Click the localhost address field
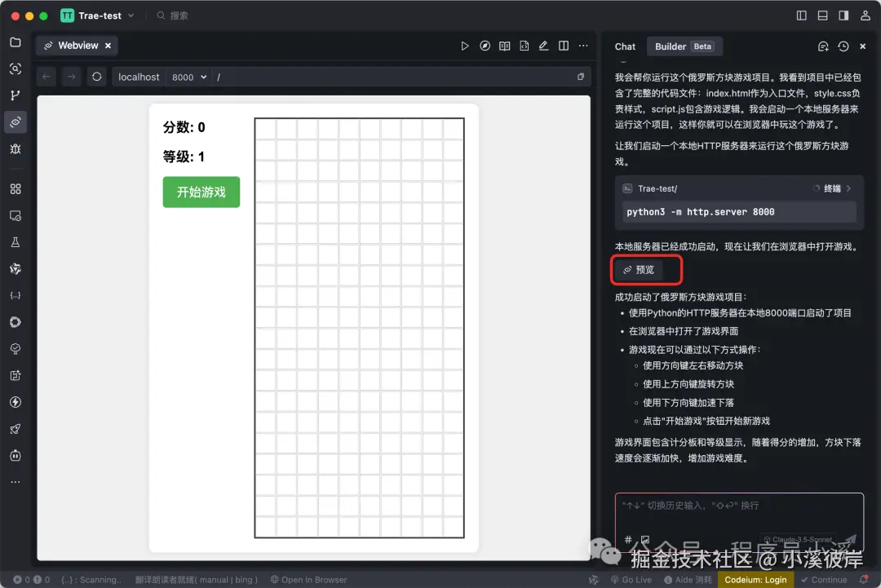881x588 pixels. coord(138,77)
